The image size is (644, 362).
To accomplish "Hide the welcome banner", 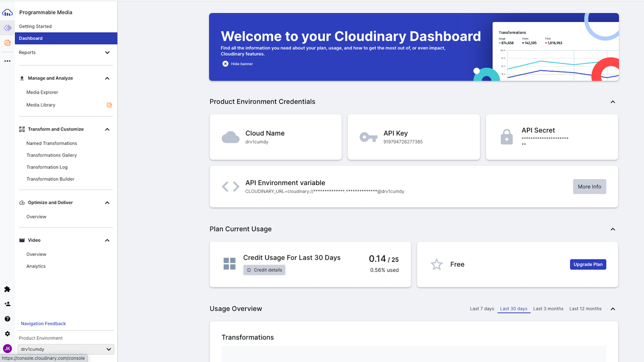I will pos(237,64).
